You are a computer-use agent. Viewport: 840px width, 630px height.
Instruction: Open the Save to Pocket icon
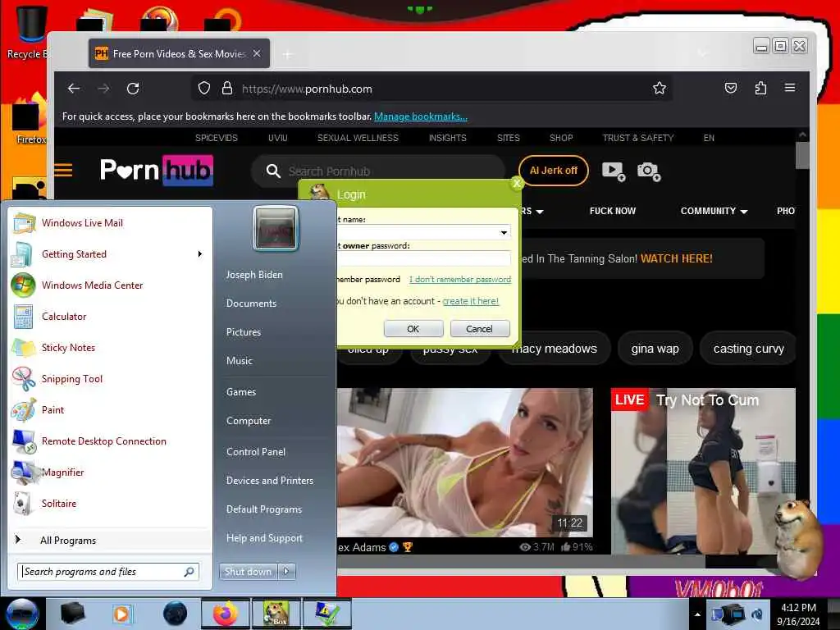tap(731, 88)
